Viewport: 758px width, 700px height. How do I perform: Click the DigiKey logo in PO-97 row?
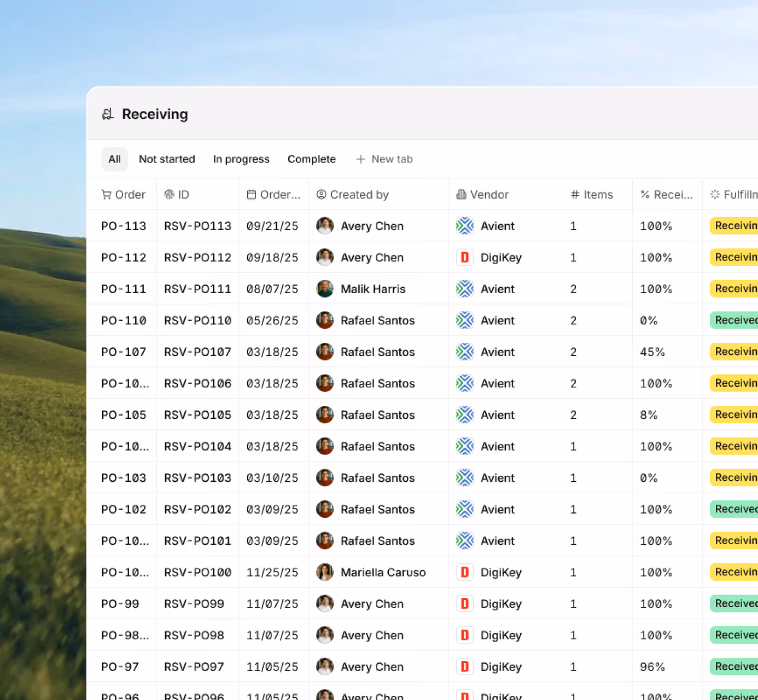tap(465, 667)
